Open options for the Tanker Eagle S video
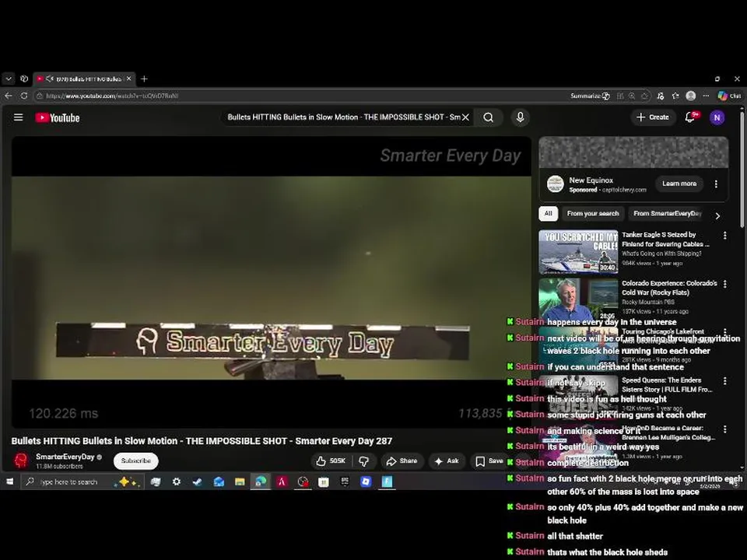 point(724,235)
